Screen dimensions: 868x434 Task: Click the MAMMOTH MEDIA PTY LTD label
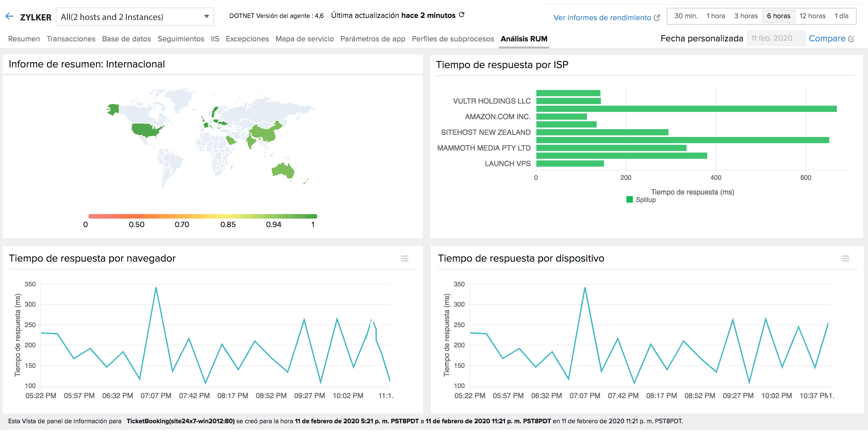(x=484, y=148)
